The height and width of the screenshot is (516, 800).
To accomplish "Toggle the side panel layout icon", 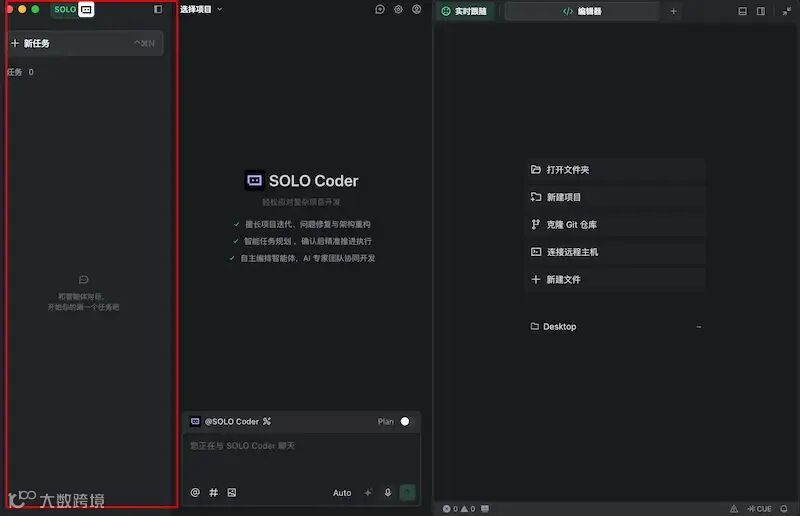I will (761, 11).
